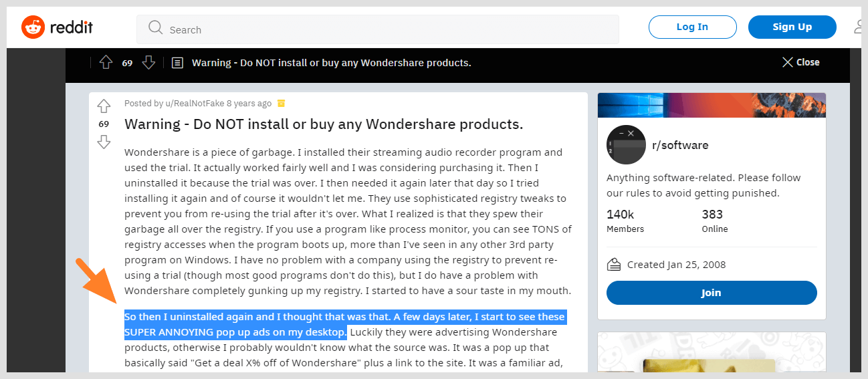Join the r/software community
This screenshot has height=379, width=868.
(x=711, y=293)
